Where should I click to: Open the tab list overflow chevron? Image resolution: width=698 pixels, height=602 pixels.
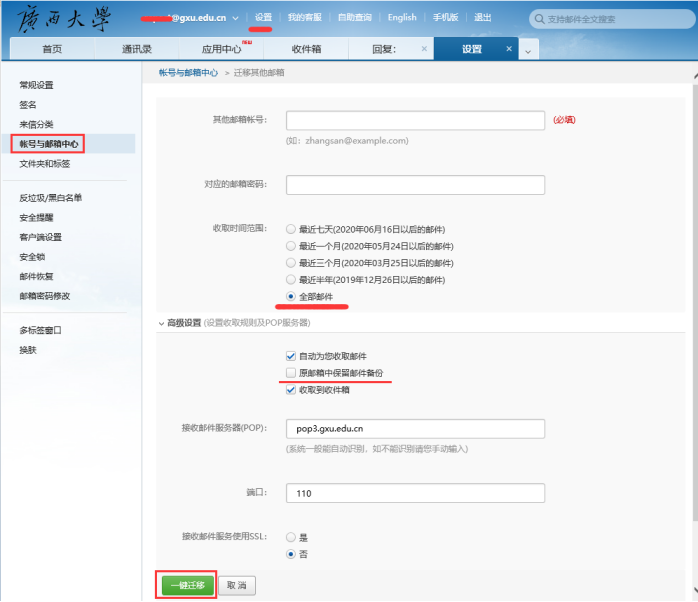528,50
